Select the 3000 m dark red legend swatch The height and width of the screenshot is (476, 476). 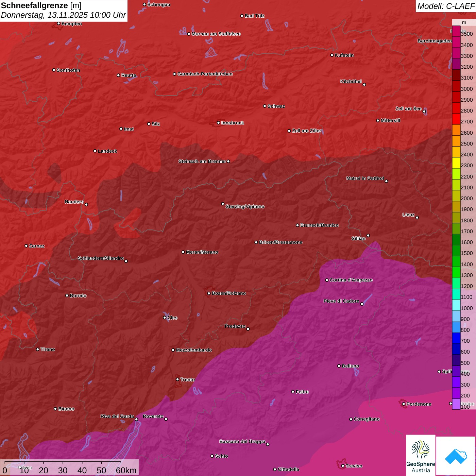click(x=456, y=86)
